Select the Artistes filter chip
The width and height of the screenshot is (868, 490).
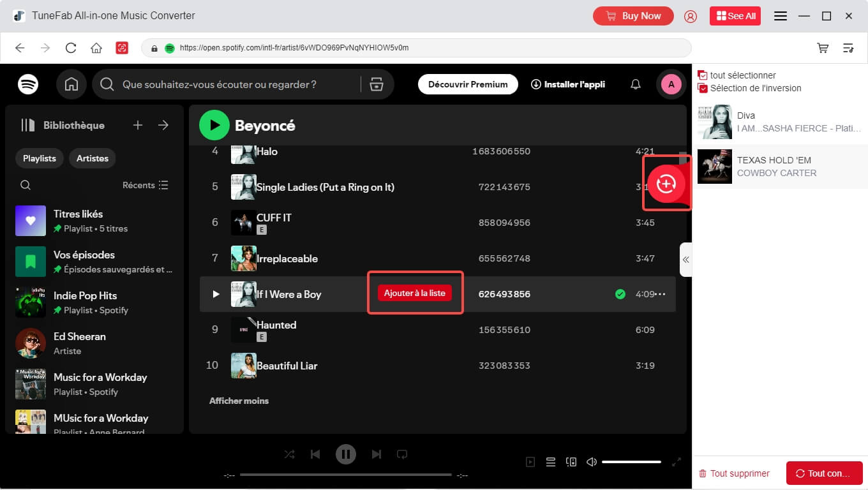pyautogui.click(x=93, y=158)
